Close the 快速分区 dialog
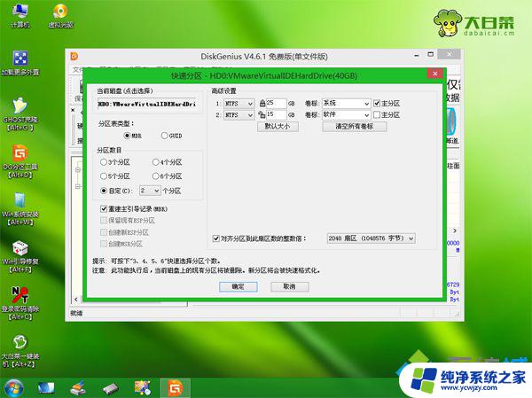Viewport: 532px width, 398px height. (435, 74)
